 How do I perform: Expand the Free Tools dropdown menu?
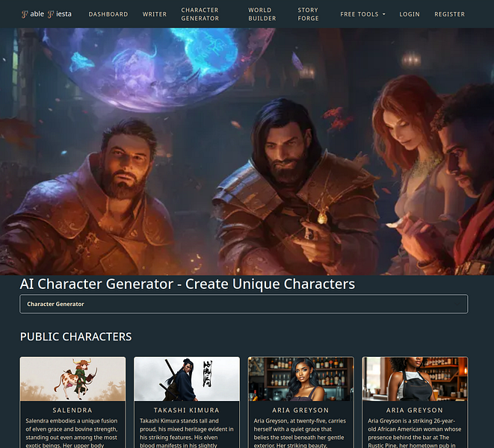point(362,14)
